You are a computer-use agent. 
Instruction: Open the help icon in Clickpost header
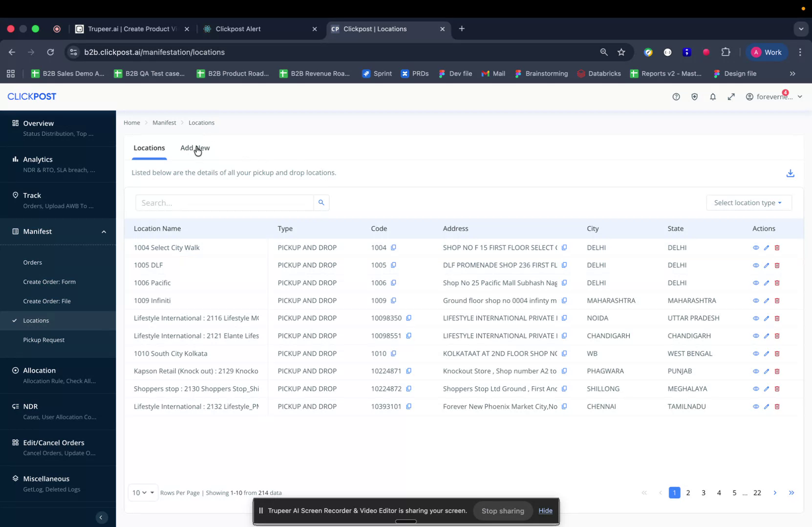click(676, 97)
